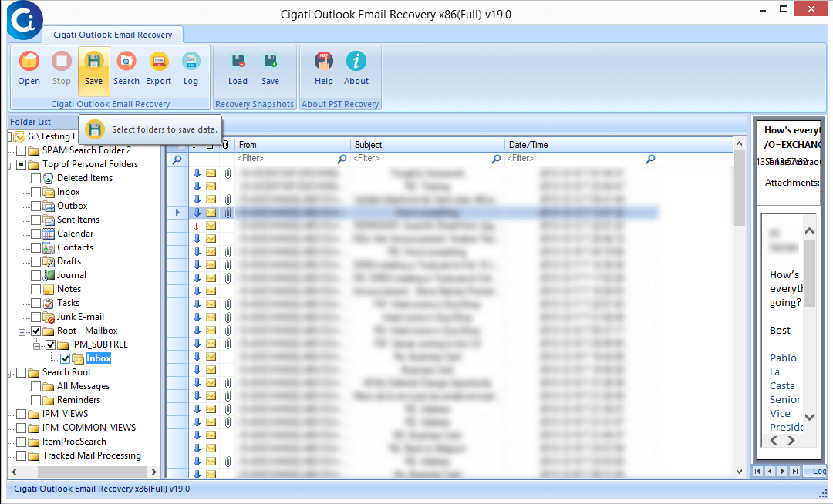The image size is (833, 504).
Task: Go to first record navigation button
Action: click(x=757, y=471)
